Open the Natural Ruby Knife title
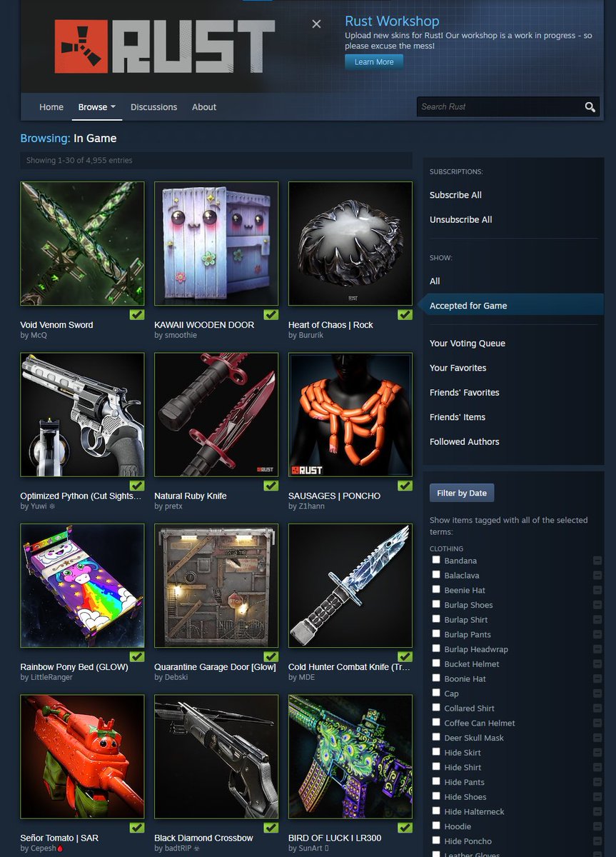Image resolution: width=616 pixels, height=857 pixels. 191,496
